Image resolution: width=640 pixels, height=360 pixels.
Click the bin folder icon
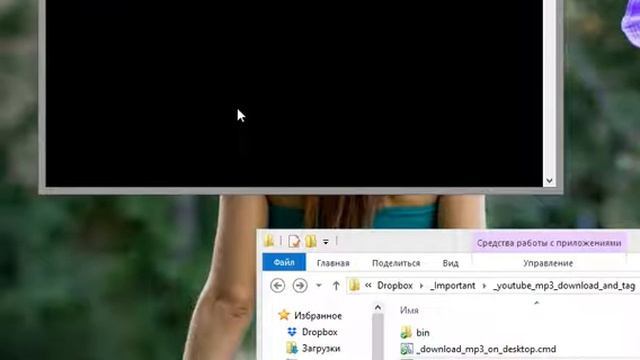[x=406, y=332]
